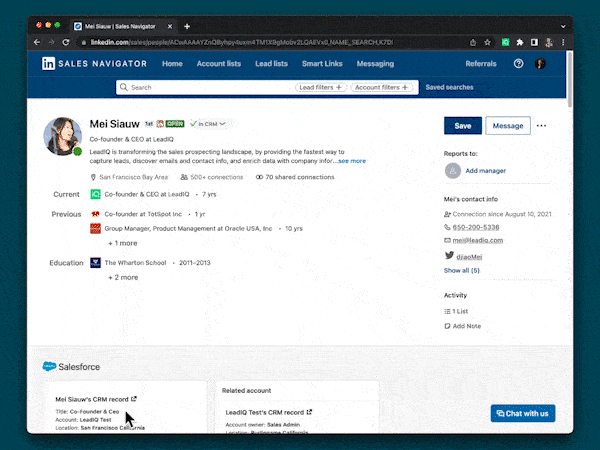Go to Home in the navbar
This screenshot has height=450, width=600.
[x=172, y=64]
